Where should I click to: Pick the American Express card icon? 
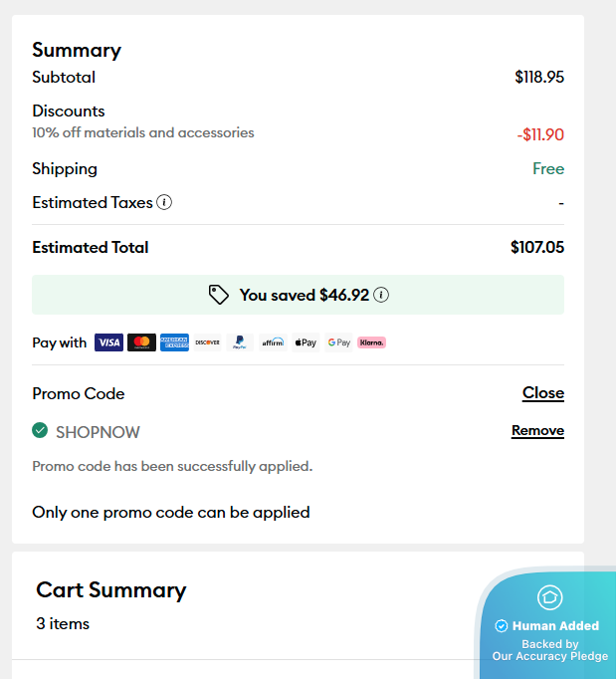click(174, 342)
